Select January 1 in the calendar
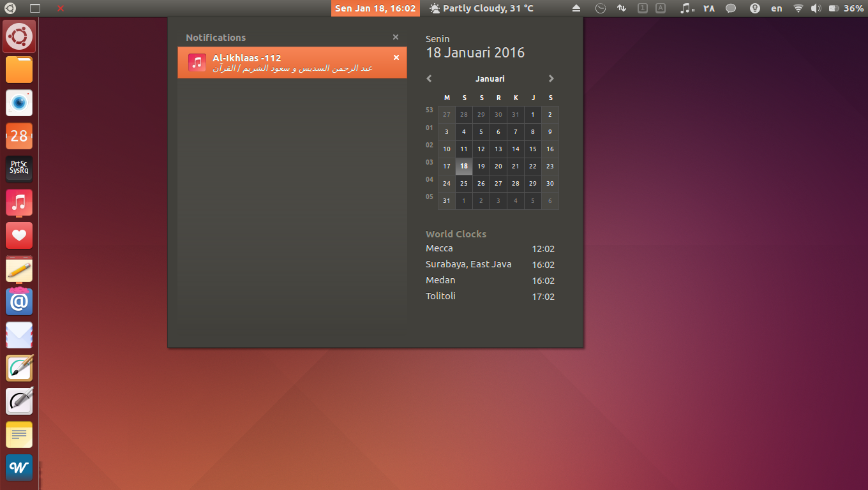 [x=533, y=115]
